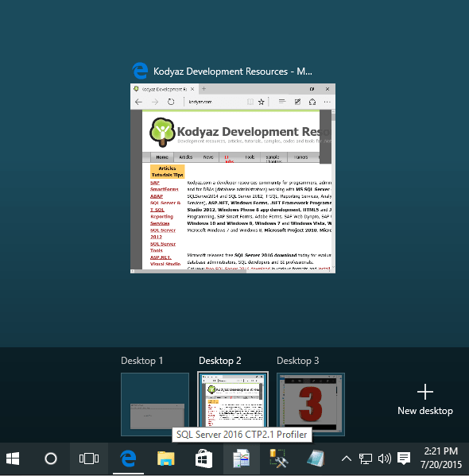
Task: Launch the Windows Store taskbar icon
Action: [x=203, y=459]
